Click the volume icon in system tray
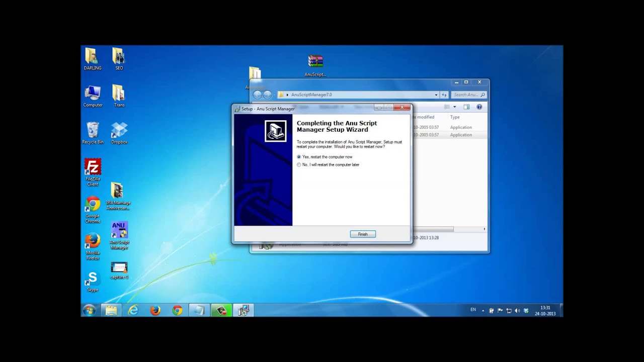 pos(517,310)
